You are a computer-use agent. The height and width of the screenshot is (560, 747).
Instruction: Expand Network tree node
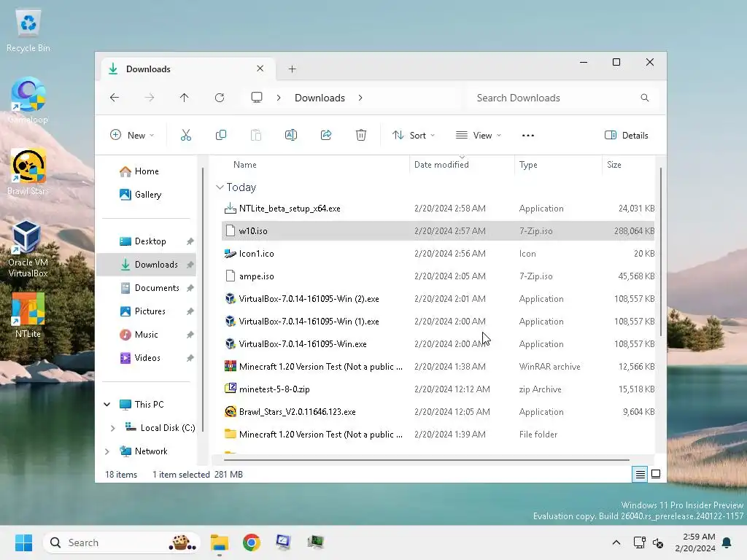[107, 451]
